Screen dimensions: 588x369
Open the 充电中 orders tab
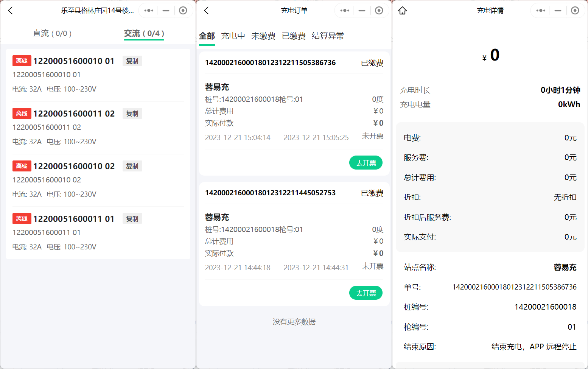click(x=233, y=36)
